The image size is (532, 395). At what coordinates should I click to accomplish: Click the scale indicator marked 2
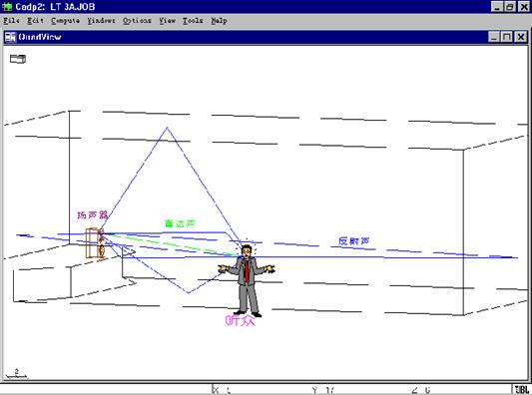[16, 373]
